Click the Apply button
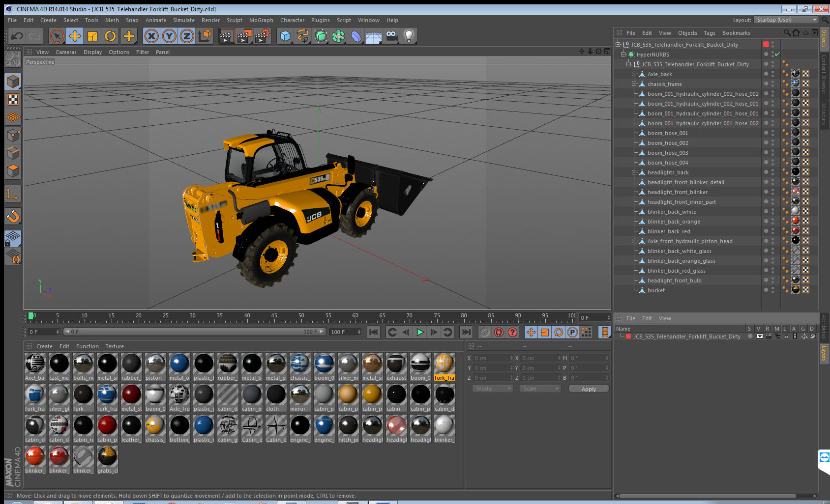 tap(589, 389)
